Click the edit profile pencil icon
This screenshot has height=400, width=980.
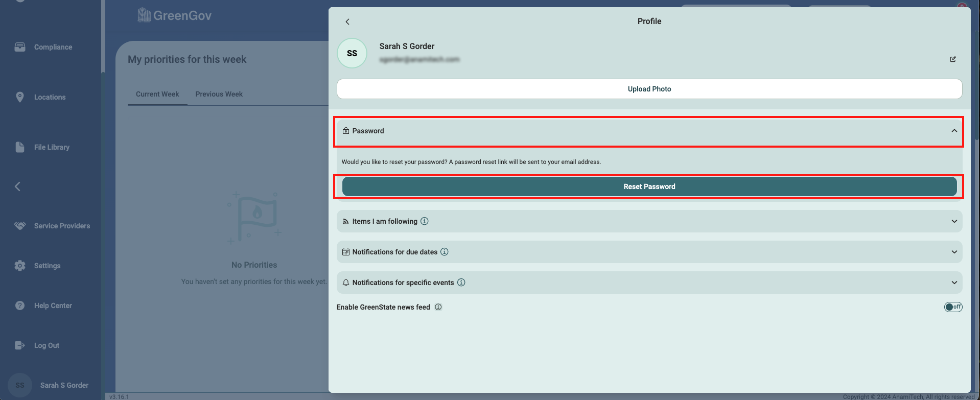tap(953, 59)
